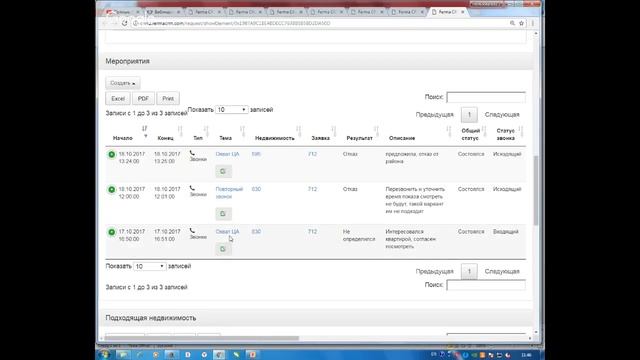Screen dimensions: 640x360
Task: Click the Print button
Action: tap(168, 98)
